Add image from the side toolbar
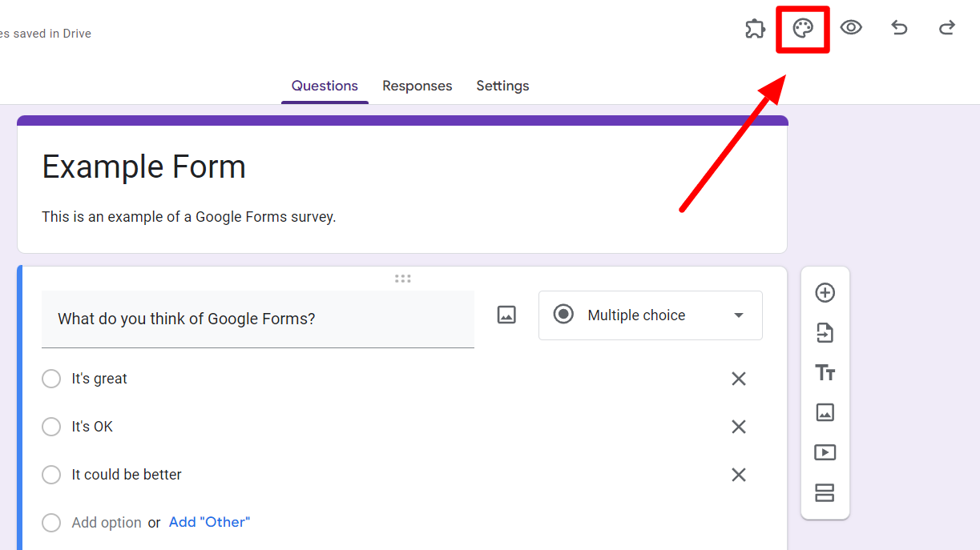 (825, 412)
